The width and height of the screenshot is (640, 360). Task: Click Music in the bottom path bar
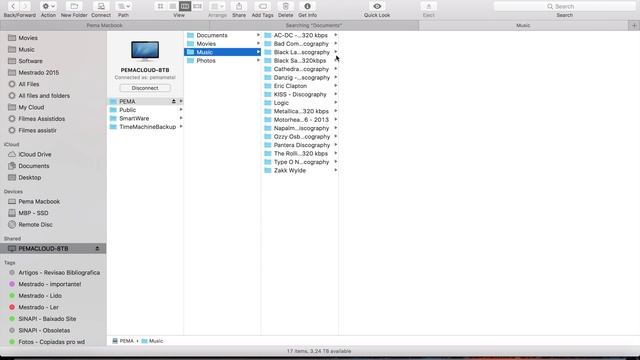pos(152,341)
